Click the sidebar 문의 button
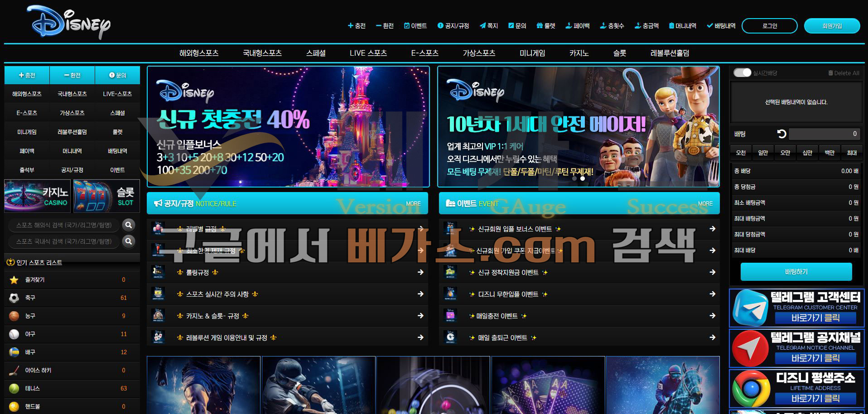The width and height of the screenshot is (868, 414). [x=117, y=75]
